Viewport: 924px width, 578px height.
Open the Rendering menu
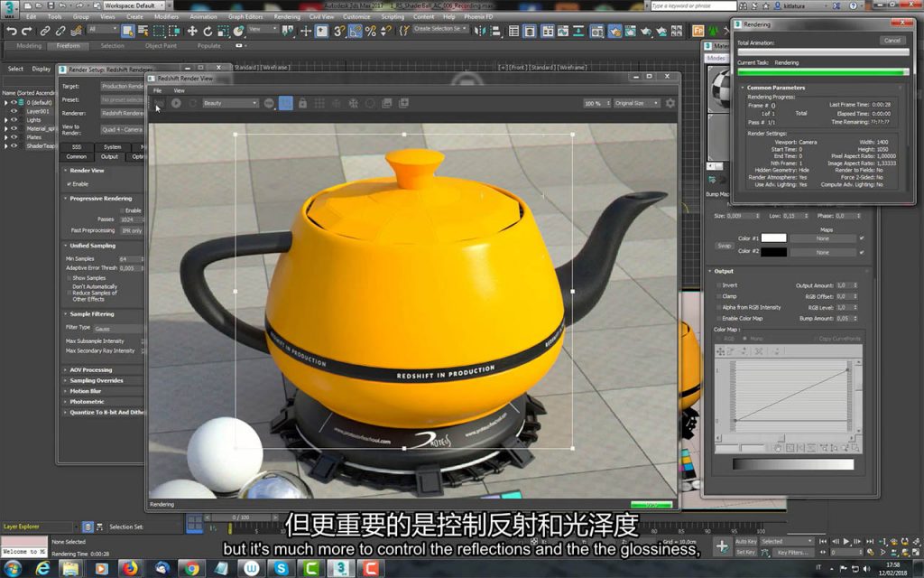(x=287, y=16)
